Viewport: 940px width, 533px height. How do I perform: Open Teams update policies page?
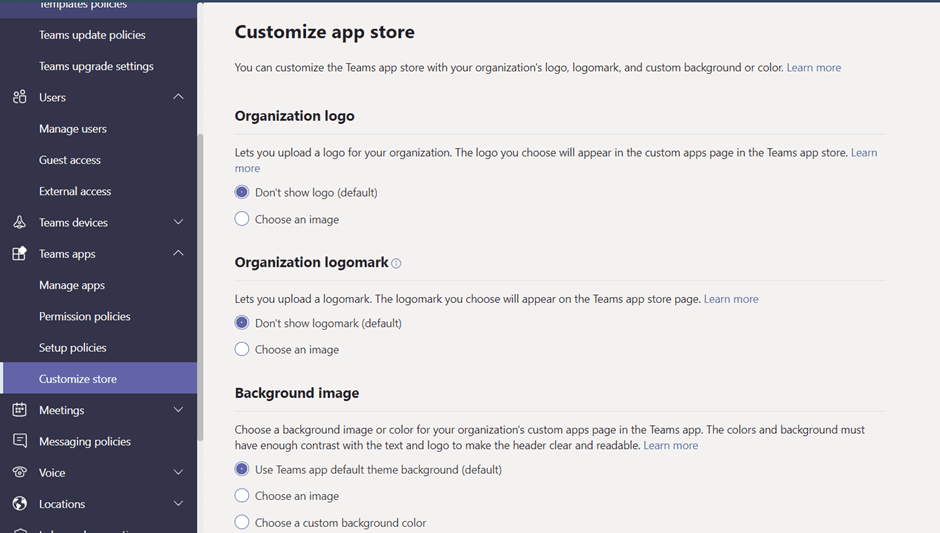coord(92,35)
